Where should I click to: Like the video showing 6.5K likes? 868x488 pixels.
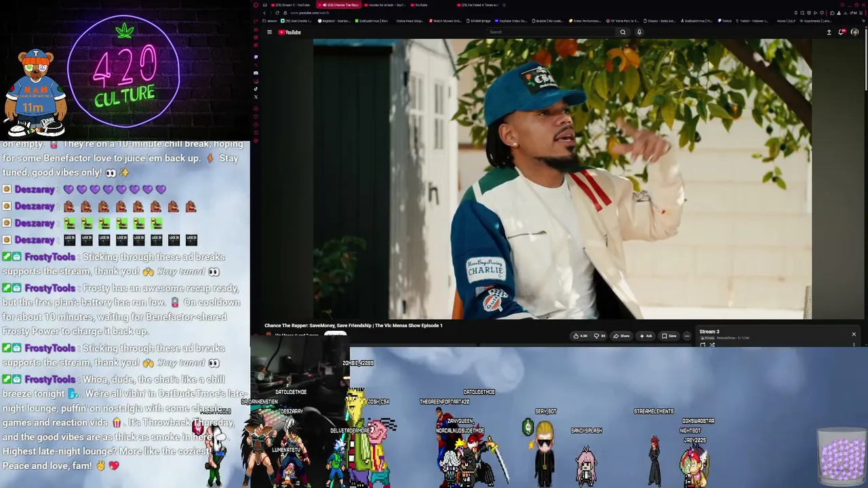point(580,335)
